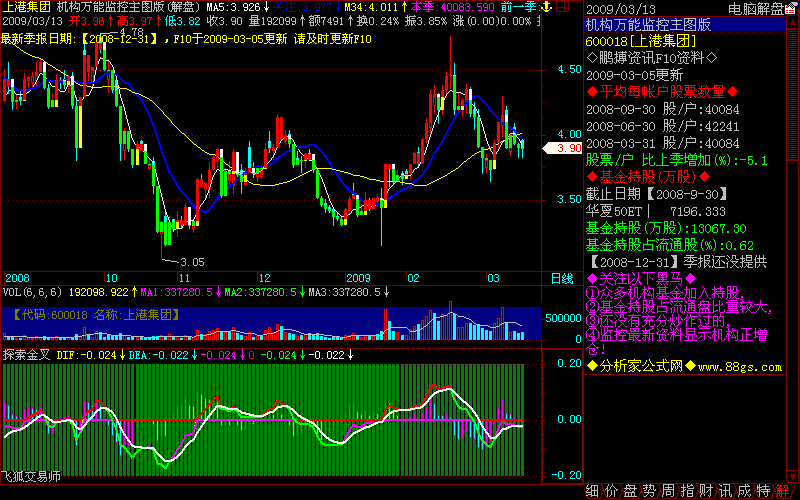Click the sidebar scrollbar down arrow
Image resolution: width=800 pixels, height=500 pixels.
792,477
